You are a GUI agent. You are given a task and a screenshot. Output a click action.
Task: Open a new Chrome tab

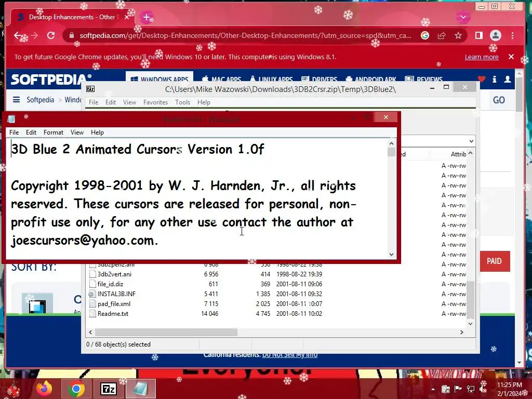[147, 17]
